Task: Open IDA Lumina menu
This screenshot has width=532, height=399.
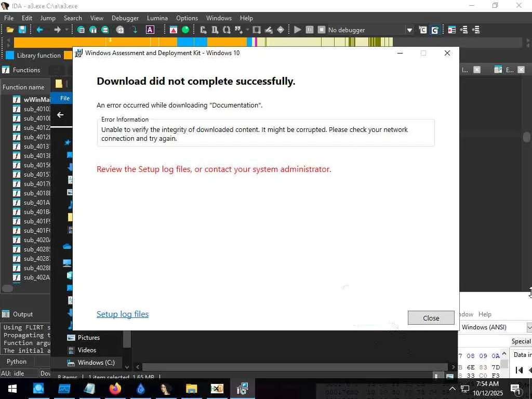Action: click(157, 18)
